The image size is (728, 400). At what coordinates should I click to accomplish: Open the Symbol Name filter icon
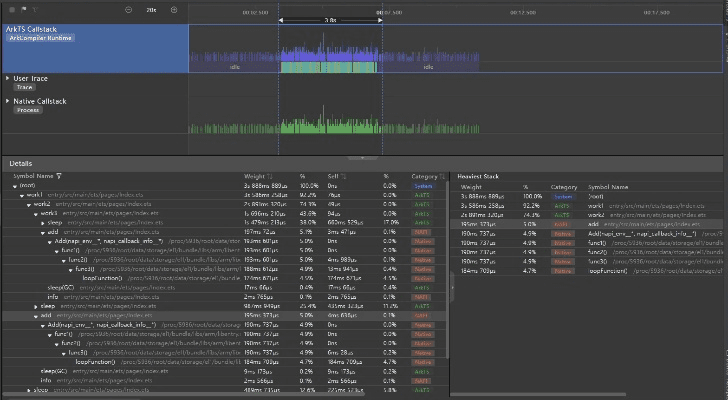click(59, 175)
